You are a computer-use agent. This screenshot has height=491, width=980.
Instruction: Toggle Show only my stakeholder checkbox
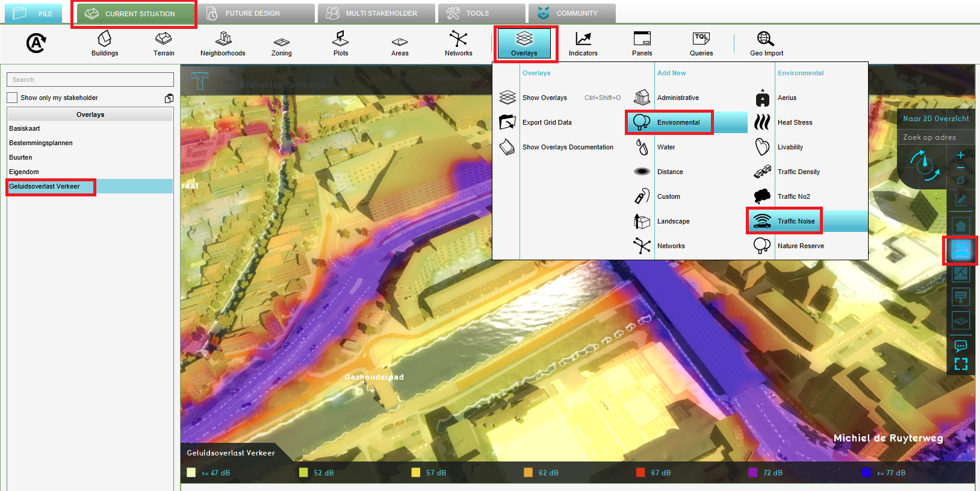pyautogui.click(x=12, y=98)
